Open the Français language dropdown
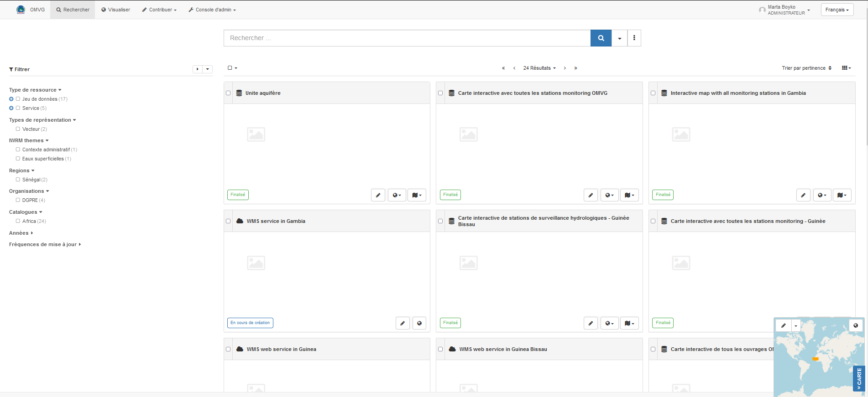The height and width of the screenshot is (397, 868). point(837,10)
